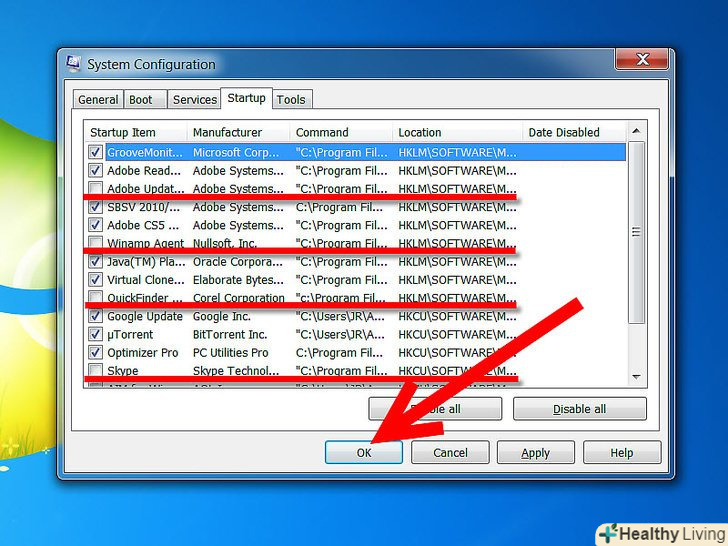Viewport: 728px width, 546px height.
Task: Click the Location column header
Action: 458,132
